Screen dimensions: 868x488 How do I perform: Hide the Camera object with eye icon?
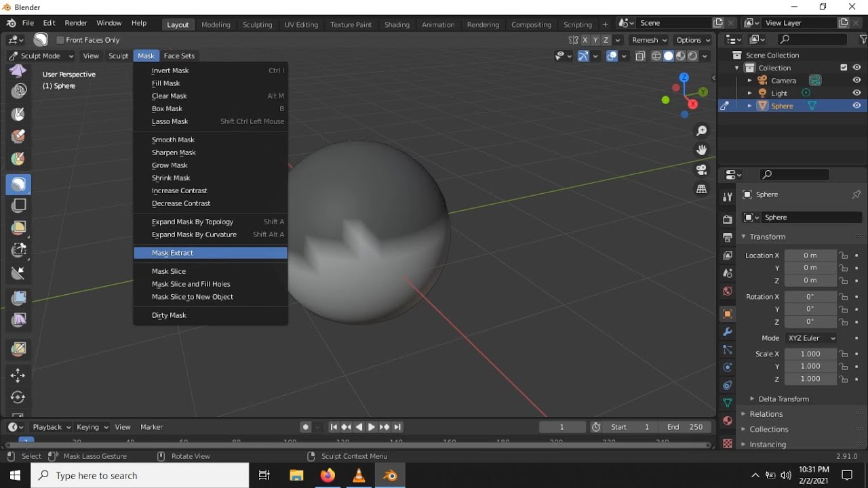857,80
